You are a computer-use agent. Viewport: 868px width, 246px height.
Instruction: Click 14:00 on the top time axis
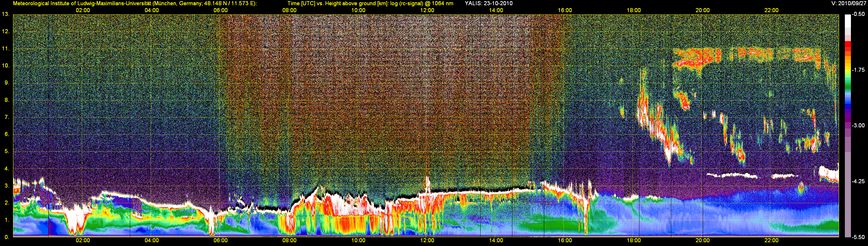(x=496, y=10)
